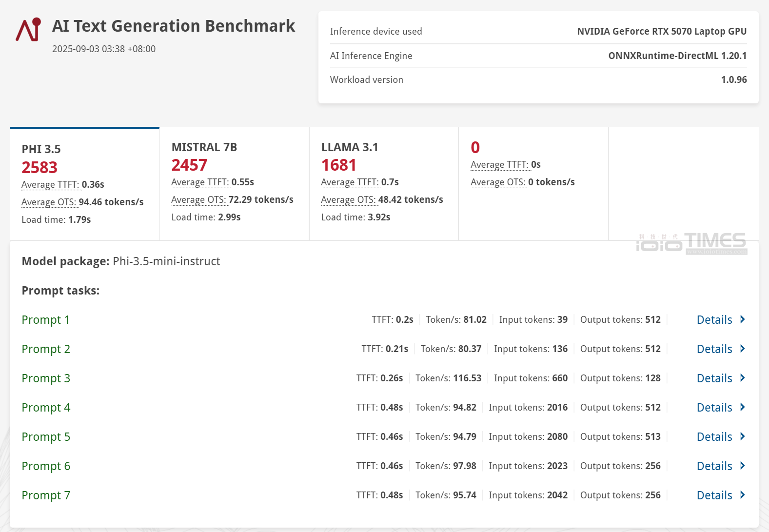The height and width of the screenshot is (532, 769).
Task: Click the PHI 3.5 score 2583
Action: tap(39, 168)
